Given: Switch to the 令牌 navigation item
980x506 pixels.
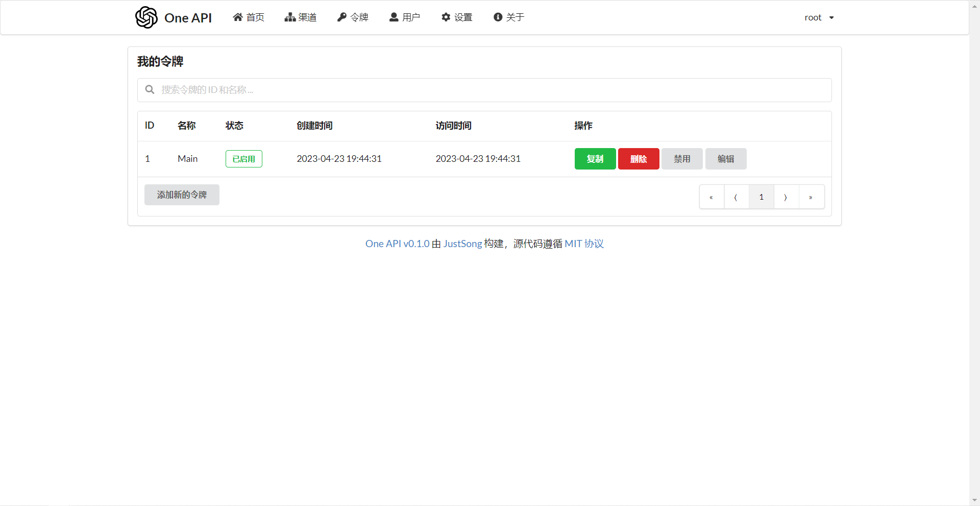Looking at the screenshot, I should click(x=352, y=17).
